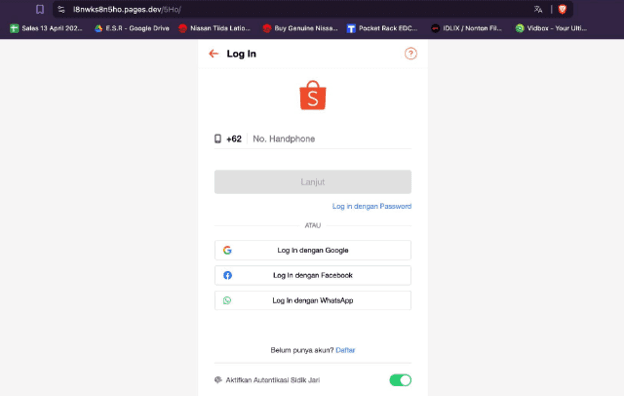Click the Log In heading text
624x396 pixels.
[241, 54]
